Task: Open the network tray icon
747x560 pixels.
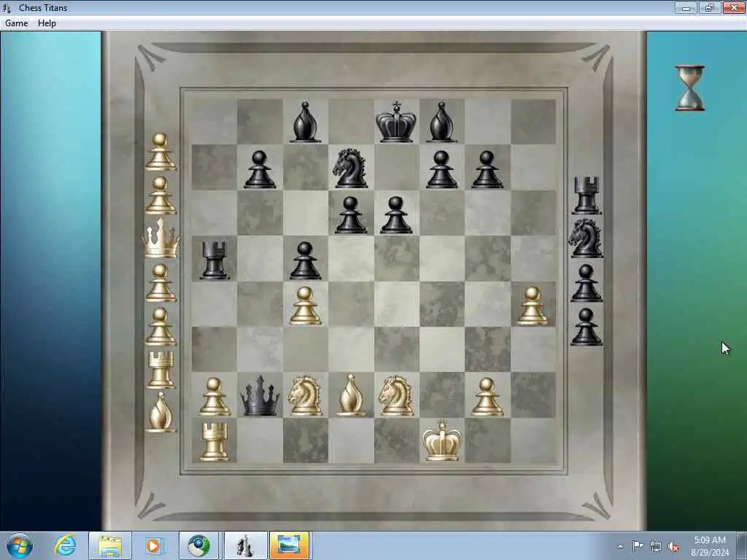Action: (656, 547)
